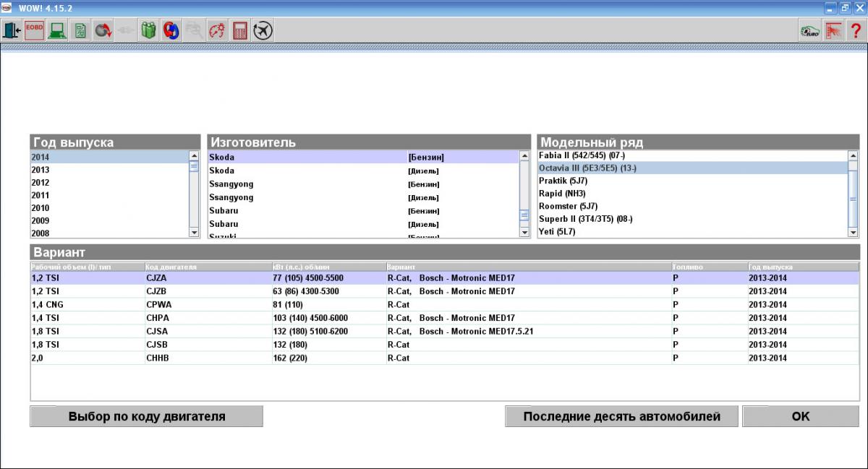Viewport: 868px width, 469px height.
Task: Select year 2012 in Год выпуска list
Action: pyautogui.click(x=41, y=183)
